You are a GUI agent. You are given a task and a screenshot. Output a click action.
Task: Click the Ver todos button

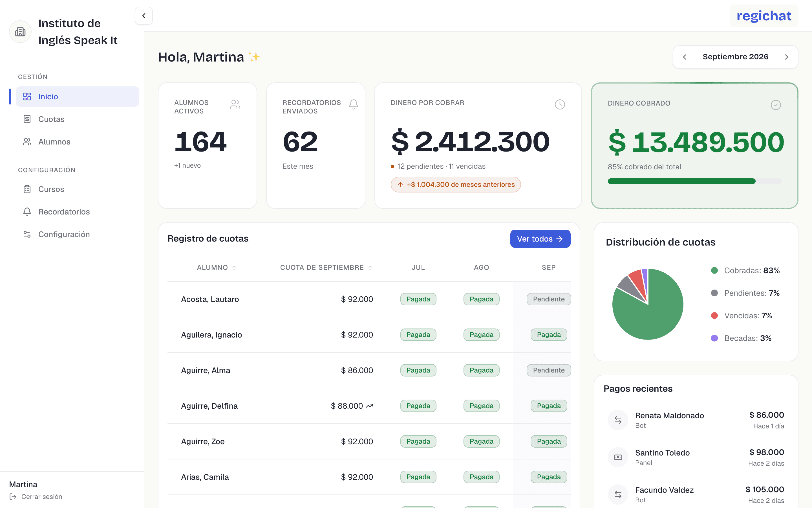click(x=540, y=239)
